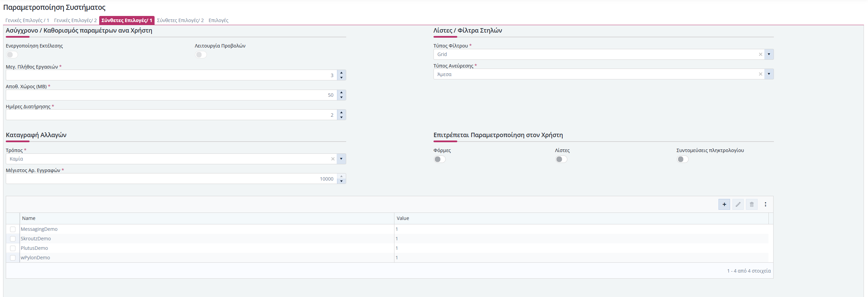Click the delete trash icon in grid toolbar

[751, 204]
